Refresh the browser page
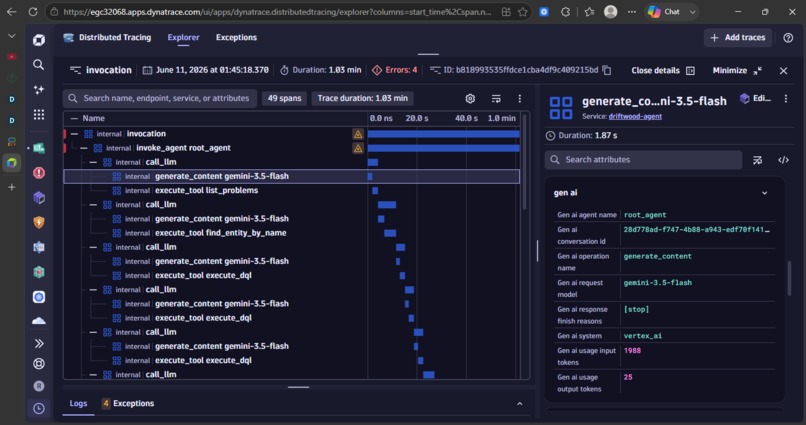 tap(33, 11)
